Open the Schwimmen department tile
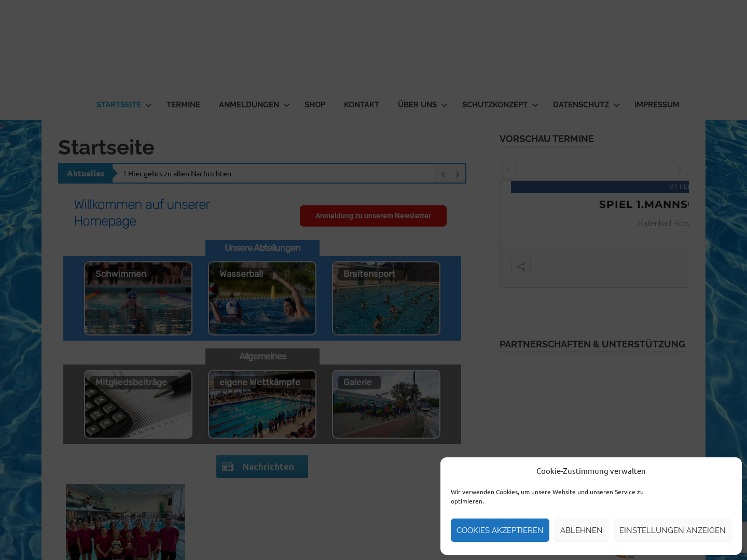Image resolution: width=747 pixels, height=560 pixels. click(x=138, y=298)
